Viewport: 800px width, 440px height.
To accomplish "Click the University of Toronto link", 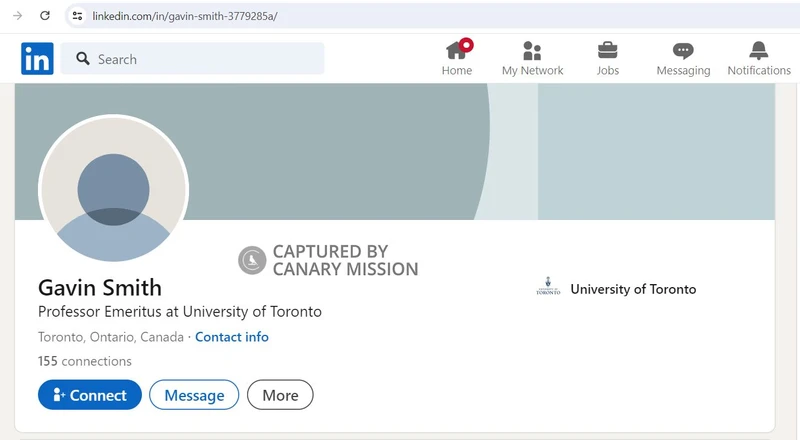I will 633,289.
